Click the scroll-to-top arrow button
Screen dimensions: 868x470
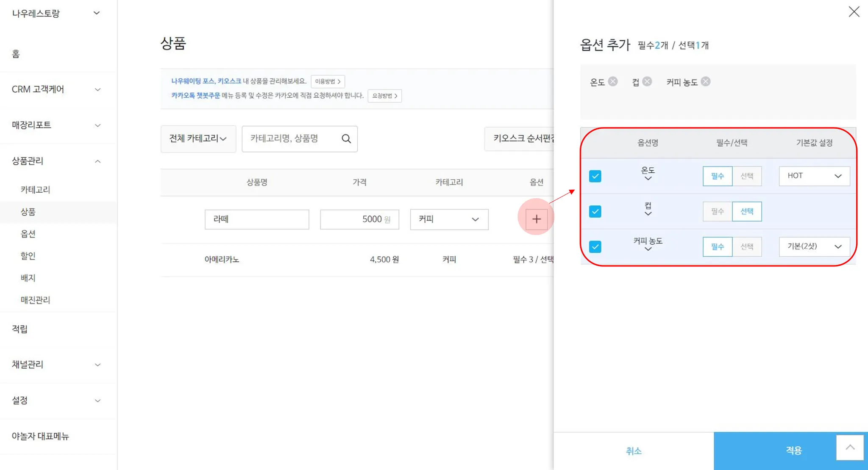click(x=850, y=448)
